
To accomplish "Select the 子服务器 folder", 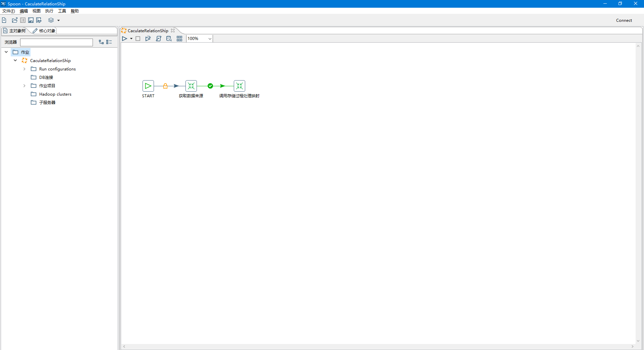I will 43,103.
